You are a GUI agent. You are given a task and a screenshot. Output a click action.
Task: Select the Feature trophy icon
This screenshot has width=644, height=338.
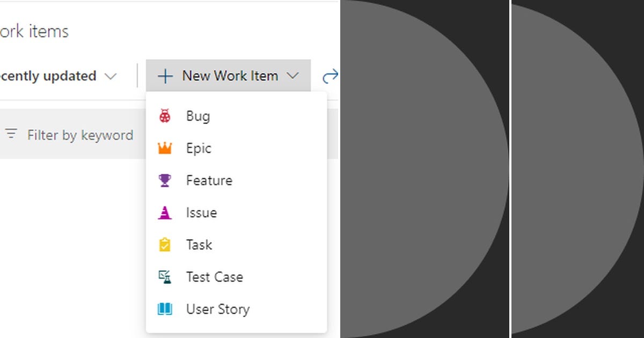click(164, 180)
